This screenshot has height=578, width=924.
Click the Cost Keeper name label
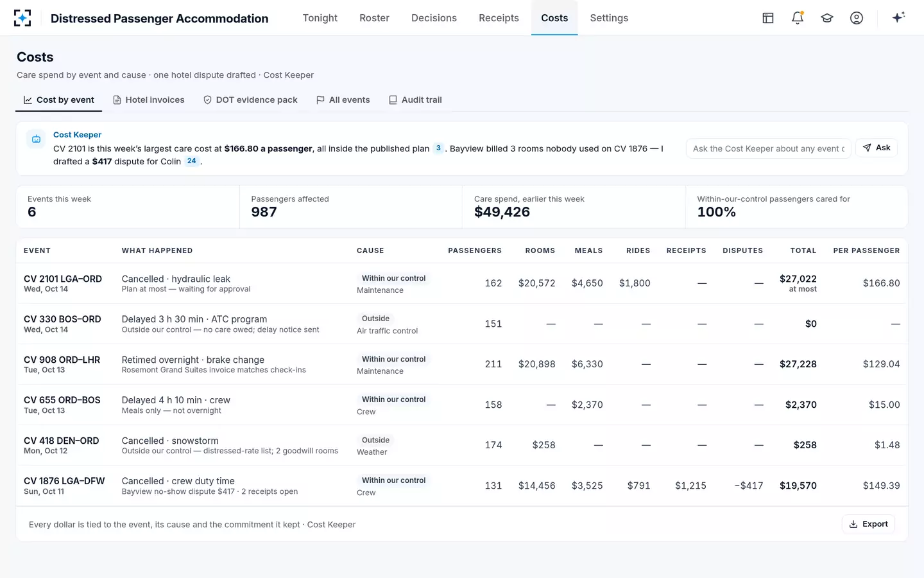pyautogui.click(x=77, y=135)
